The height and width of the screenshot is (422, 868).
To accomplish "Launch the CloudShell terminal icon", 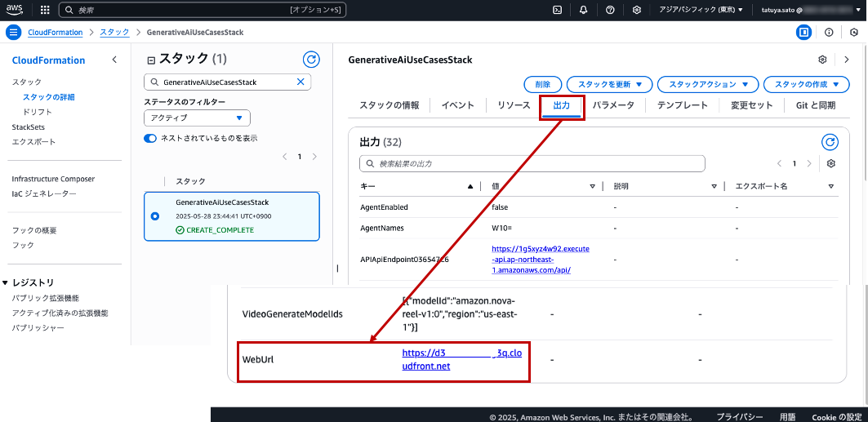I will (558, 10).
